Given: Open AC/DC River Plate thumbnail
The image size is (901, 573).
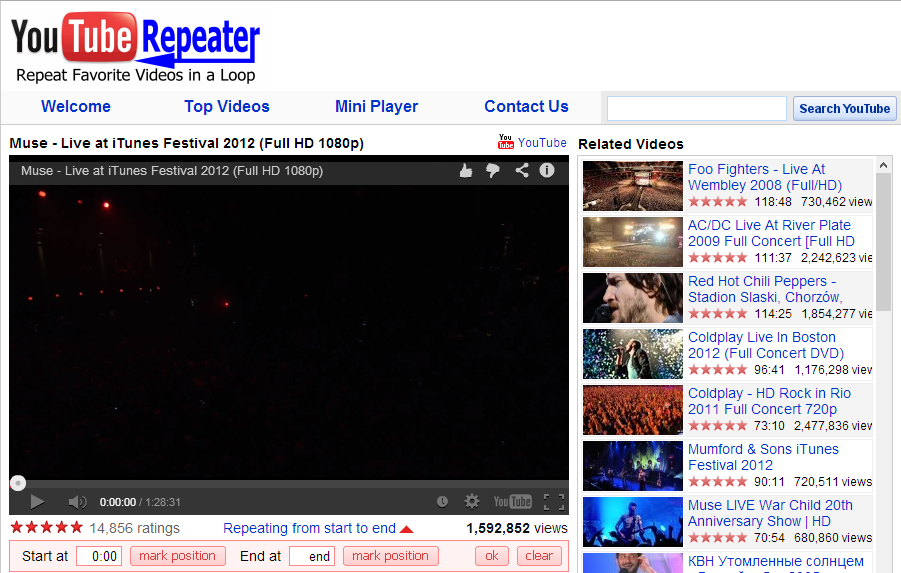Looking at the screenshot, I should [633, 241].
